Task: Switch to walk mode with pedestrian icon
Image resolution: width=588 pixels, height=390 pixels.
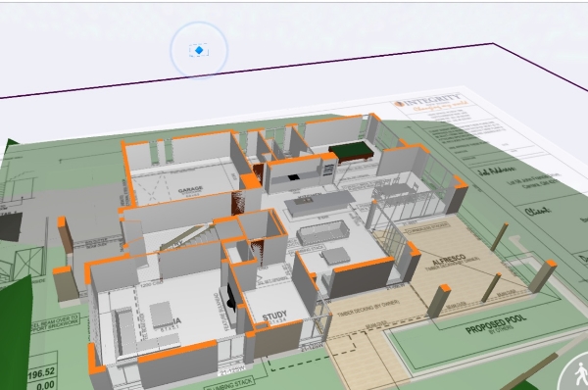Action: click(574, 373)
